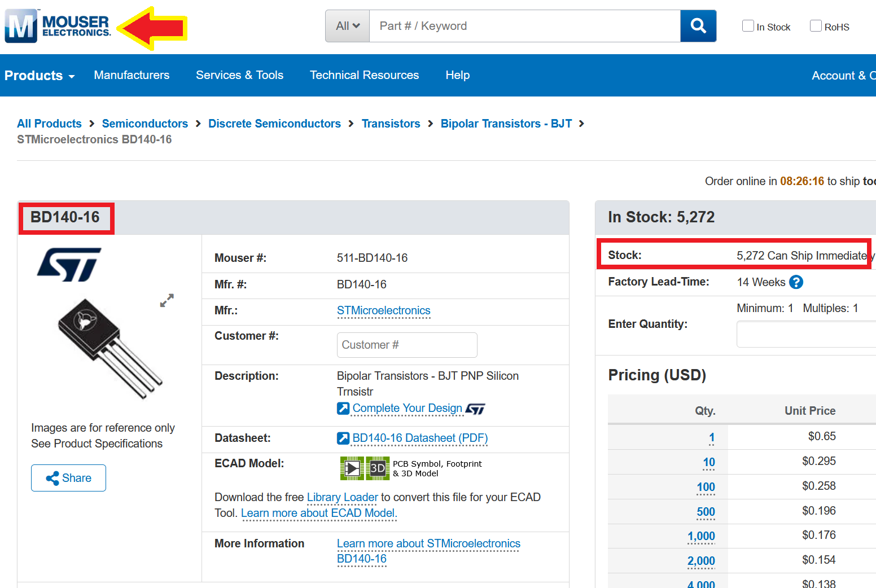The width and height of the screenshot is (876, 588).
Task: Enable the RoHS checkbox
Action: tap(816, 26)
